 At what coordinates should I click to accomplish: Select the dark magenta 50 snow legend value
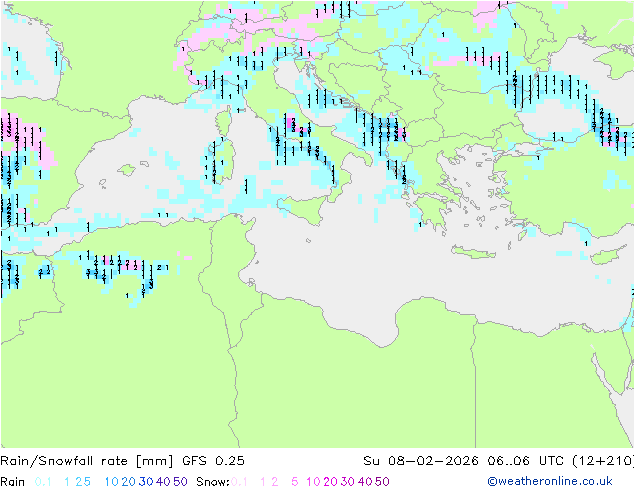[382, 482]
